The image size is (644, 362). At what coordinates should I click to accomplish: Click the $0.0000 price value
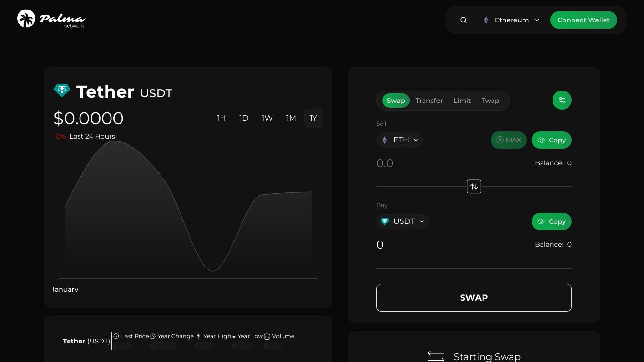(x=89, y=118)
